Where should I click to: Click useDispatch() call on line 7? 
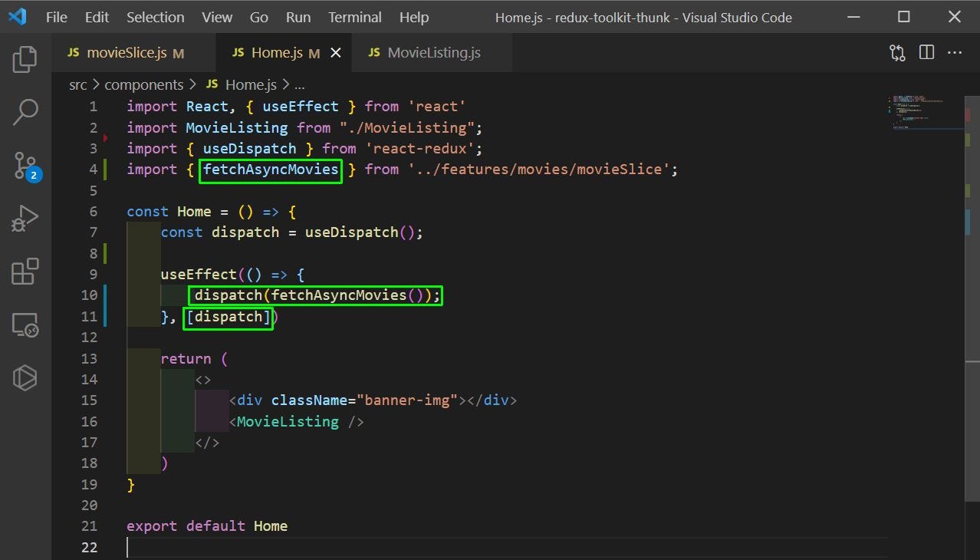coord(360,232)
